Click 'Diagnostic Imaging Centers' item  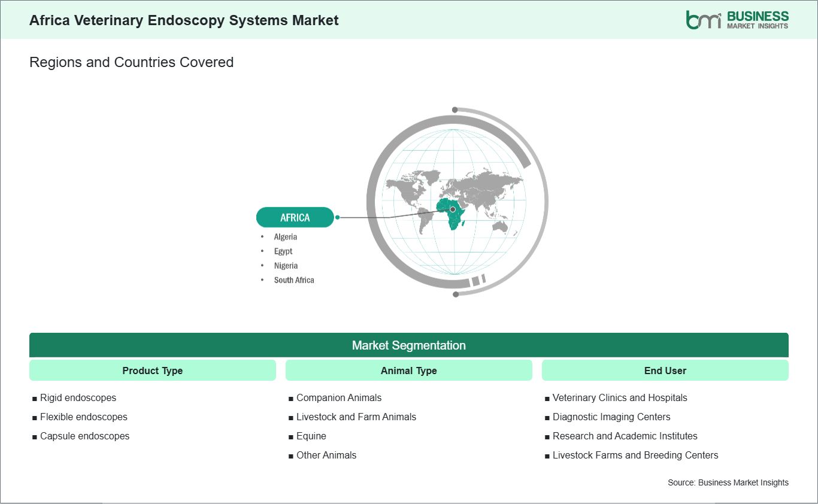(x=611, y=417)
